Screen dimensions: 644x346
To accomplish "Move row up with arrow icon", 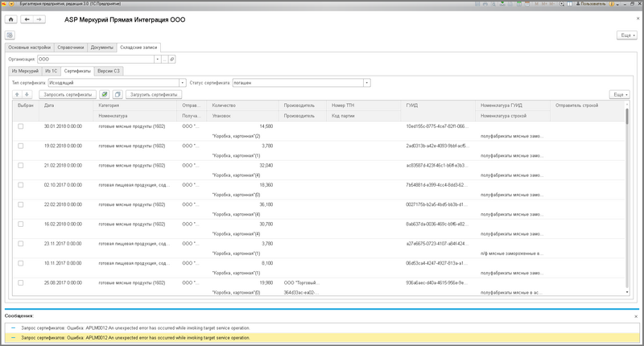I will pos(17,94).
